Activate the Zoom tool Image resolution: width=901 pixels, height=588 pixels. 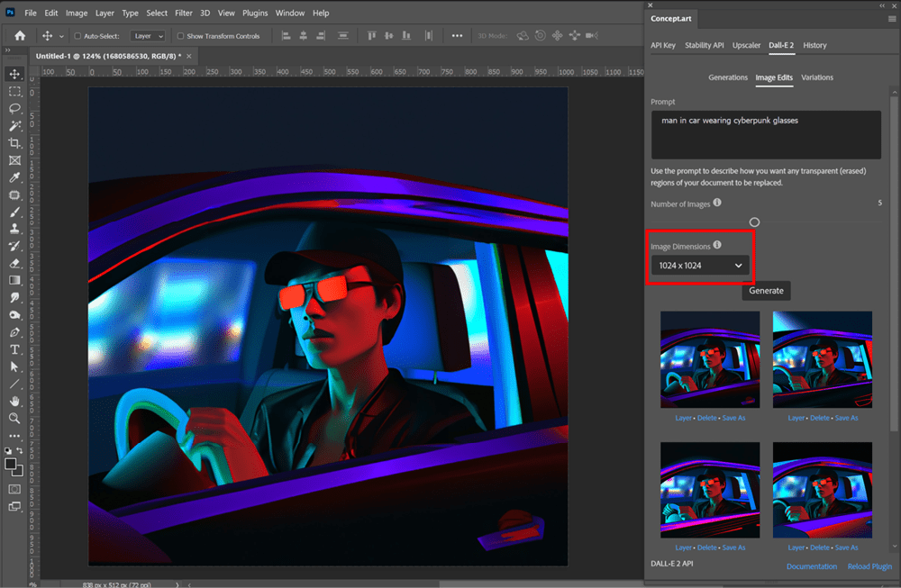15,419
